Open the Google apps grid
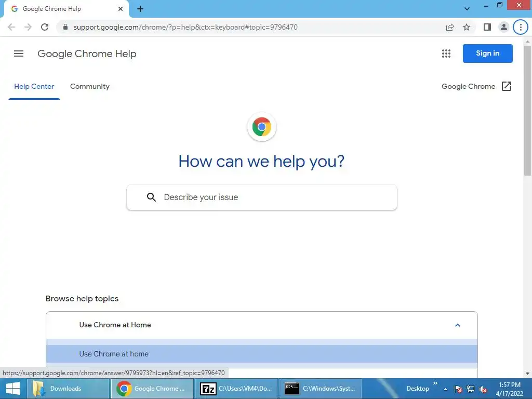 click(x=446, y=54)
